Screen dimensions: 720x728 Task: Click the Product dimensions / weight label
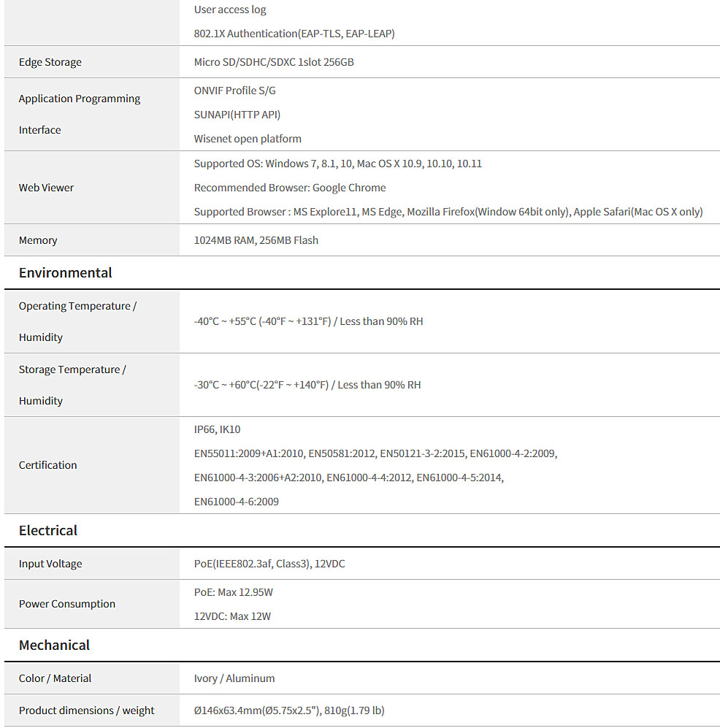click(87, 710)
